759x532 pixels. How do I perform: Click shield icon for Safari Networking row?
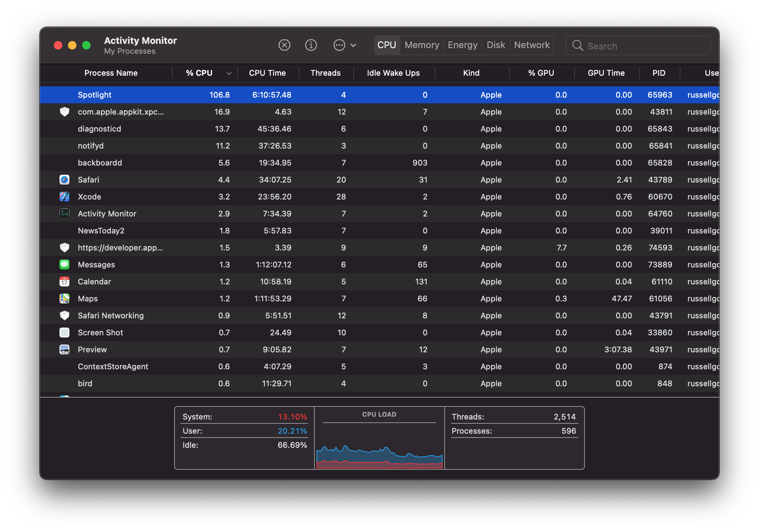tap(64, 316)
